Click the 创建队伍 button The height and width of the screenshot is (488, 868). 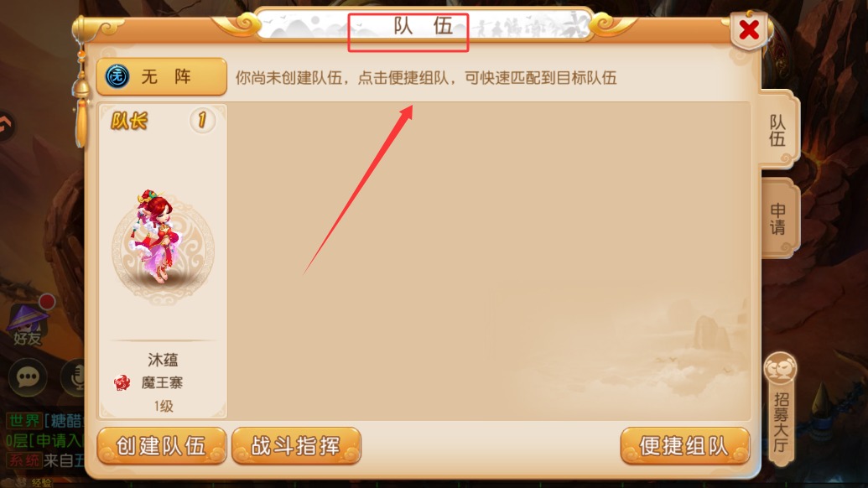(x=162, y=445)
